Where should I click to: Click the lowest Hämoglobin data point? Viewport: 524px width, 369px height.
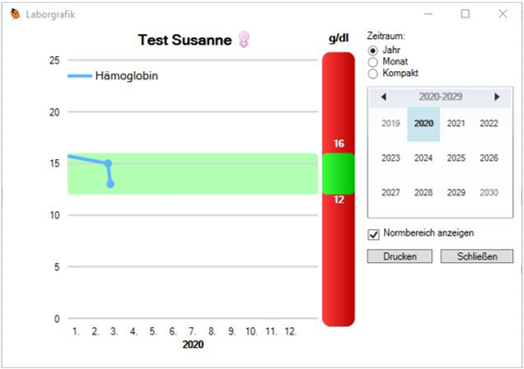pos(111,184)
